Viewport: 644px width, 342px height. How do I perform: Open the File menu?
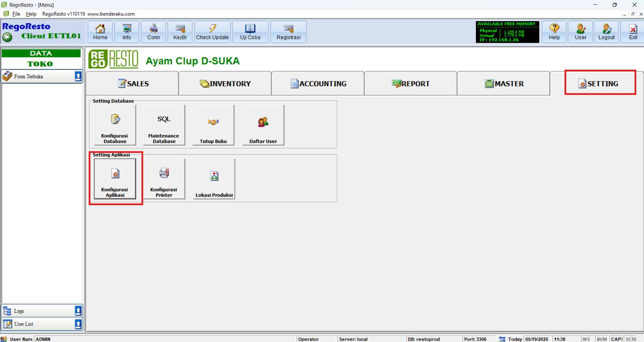click(x=16, y=14)
